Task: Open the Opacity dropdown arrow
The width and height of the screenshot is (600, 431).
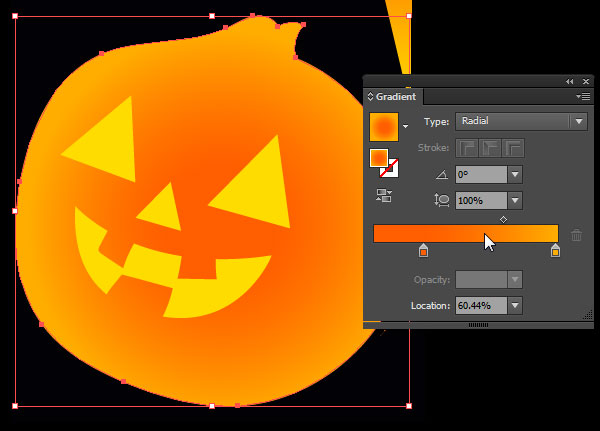Action: pos(515,280)
